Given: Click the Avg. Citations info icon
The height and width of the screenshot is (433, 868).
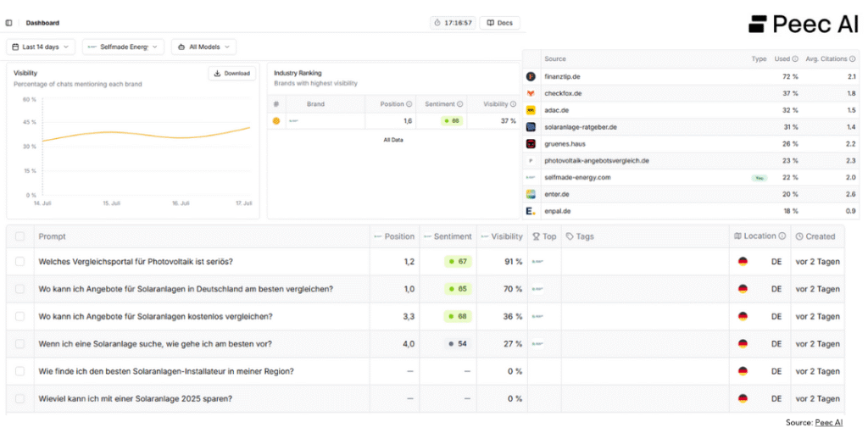Looking at the screenshot, I should pos(853,58).
